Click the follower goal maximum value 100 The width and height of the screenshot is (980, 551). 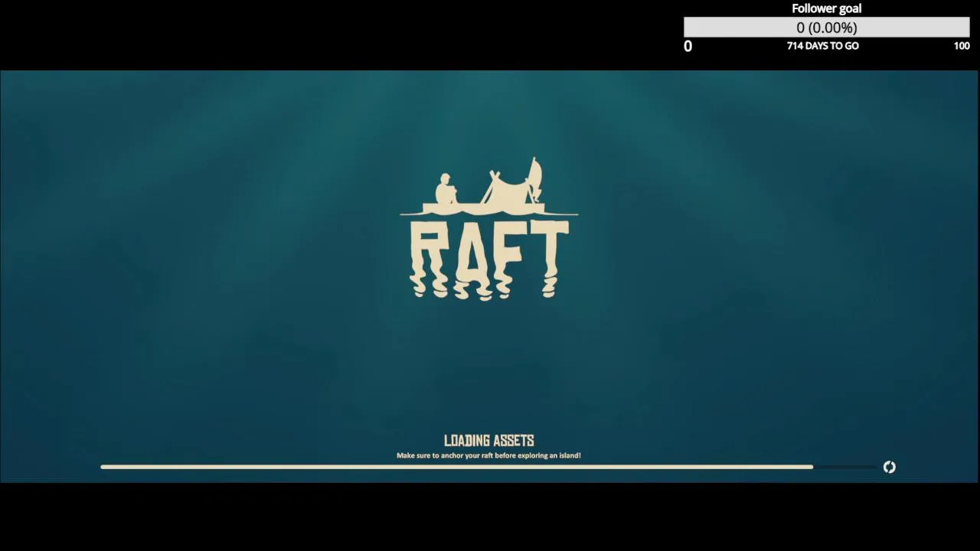[x=962, y=46]
